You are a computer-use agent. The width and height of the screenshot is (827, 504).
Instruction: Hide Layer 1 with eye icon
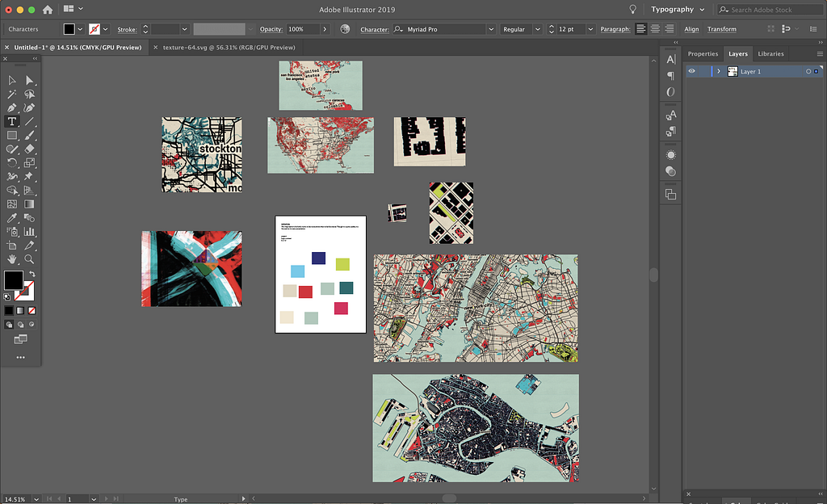691,71
